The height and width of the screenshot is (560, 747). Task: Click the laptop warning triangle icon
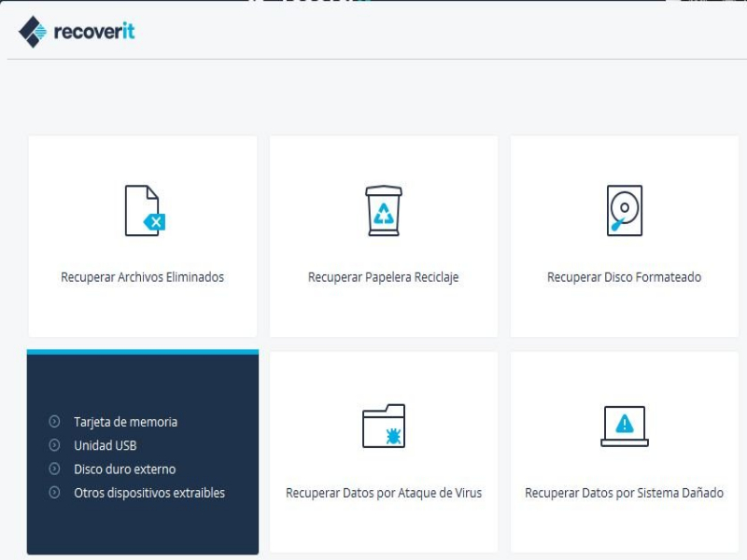tap(624, 427)
